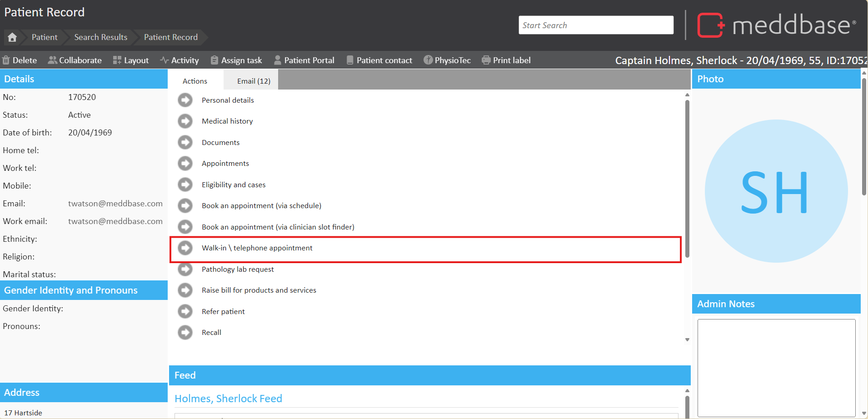Click Patient contact toolbar item

[x=379, y=60]
